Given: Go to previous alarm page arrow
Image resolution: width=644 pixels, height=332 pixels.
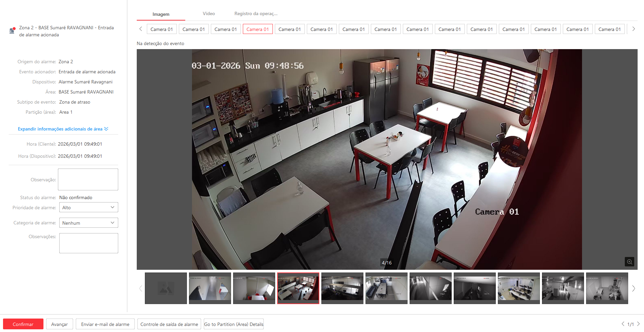Looking at the screenshot, I should pyautogui.click(x=623, y=324).
